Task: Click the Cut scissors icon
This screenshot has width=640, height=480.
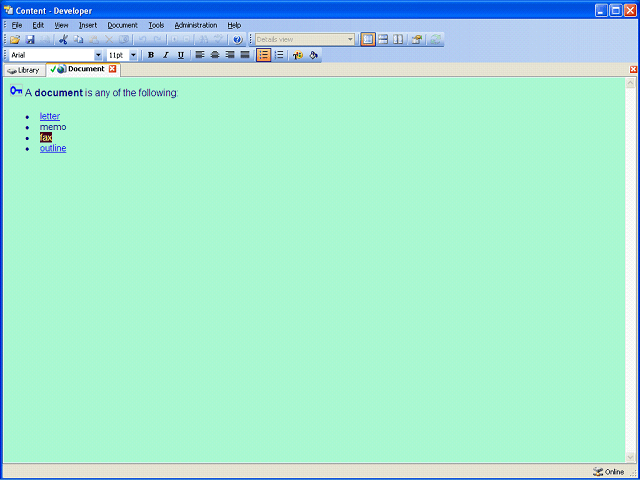Action: 63,40
